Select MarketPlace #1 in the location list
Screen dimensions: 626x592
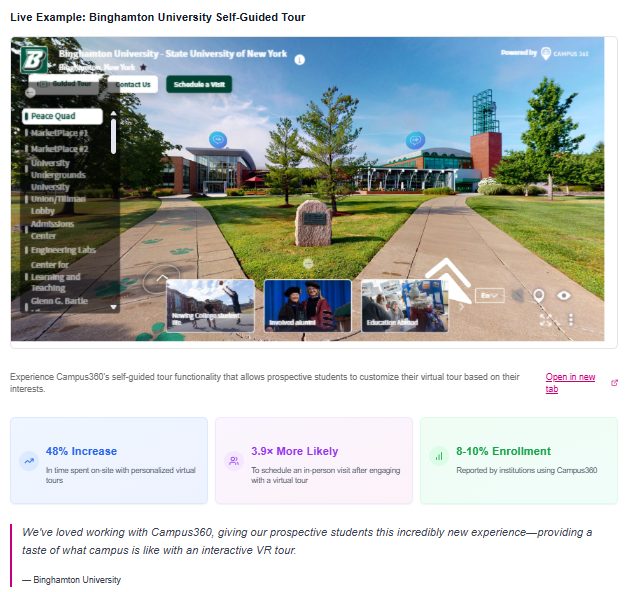57,133
